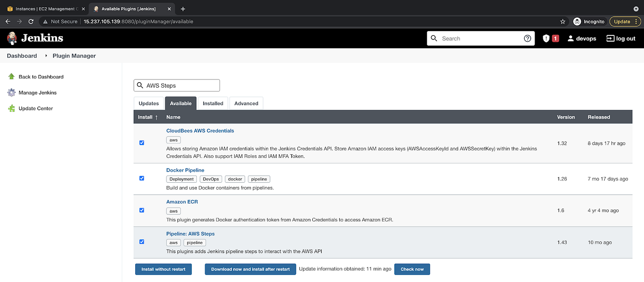Click the Update Center puzzle piece icon
The image size is (644, 282).
[x=11, y=108]
